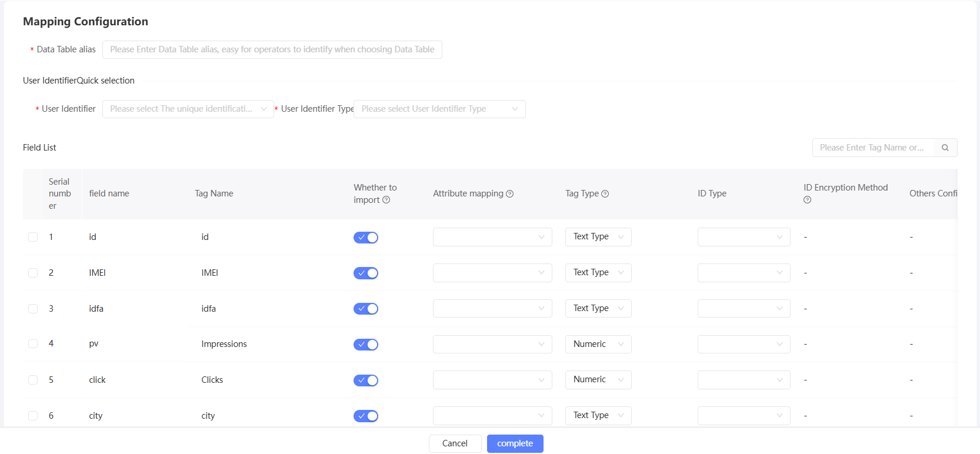The height and width of the screenshot is (454, 980).
Task: Click the complete button
Action: click(x=515, y=443)
